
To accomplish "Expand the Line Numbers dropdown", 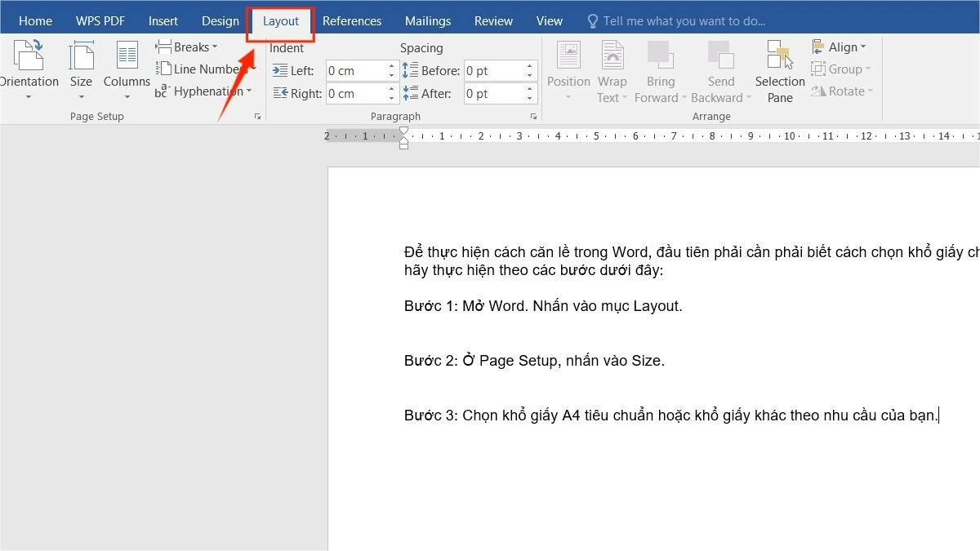I will pyautogui.click(x=207, y=69).
